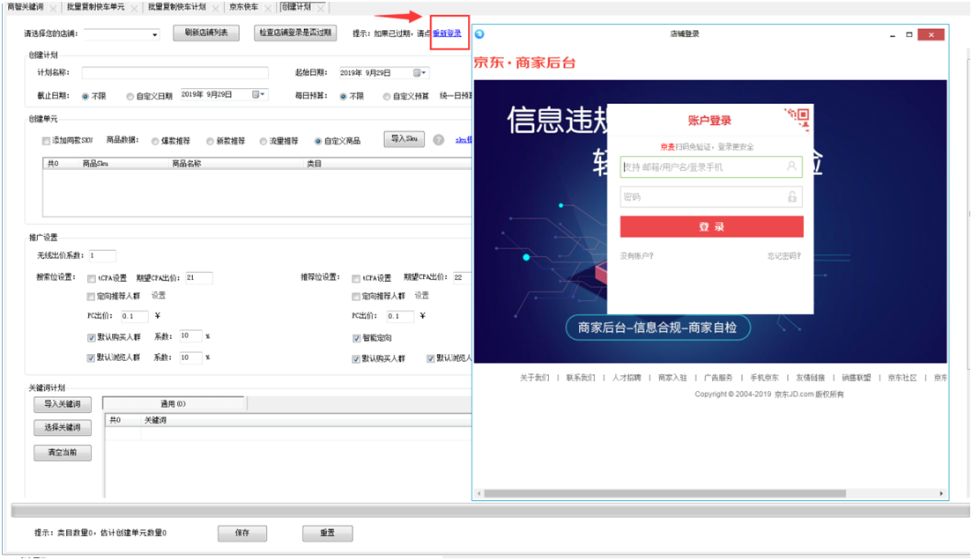The image size is (972, 560).
Task: Switch to the 批量复制快车单元 tab
Action: 95,7
